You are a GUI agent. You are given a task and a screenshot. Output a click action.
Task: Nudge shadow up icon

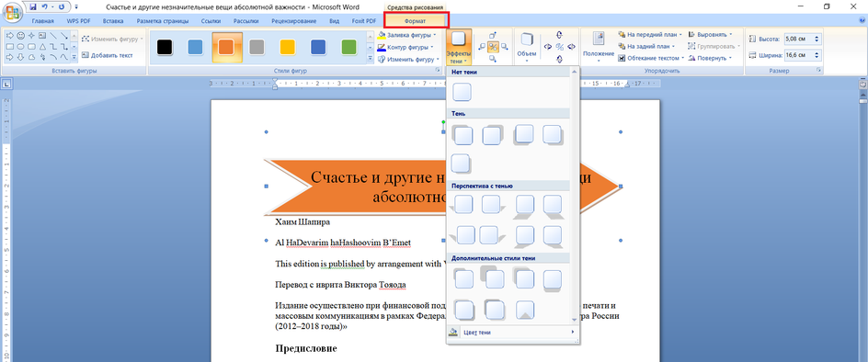493,36
